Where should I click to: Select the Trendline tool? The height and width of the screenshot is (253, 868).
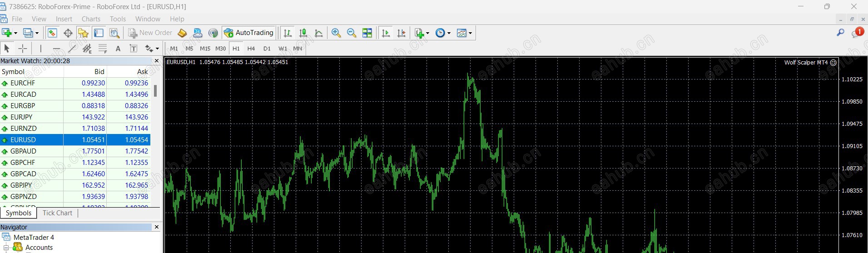[x=72, y=48]
